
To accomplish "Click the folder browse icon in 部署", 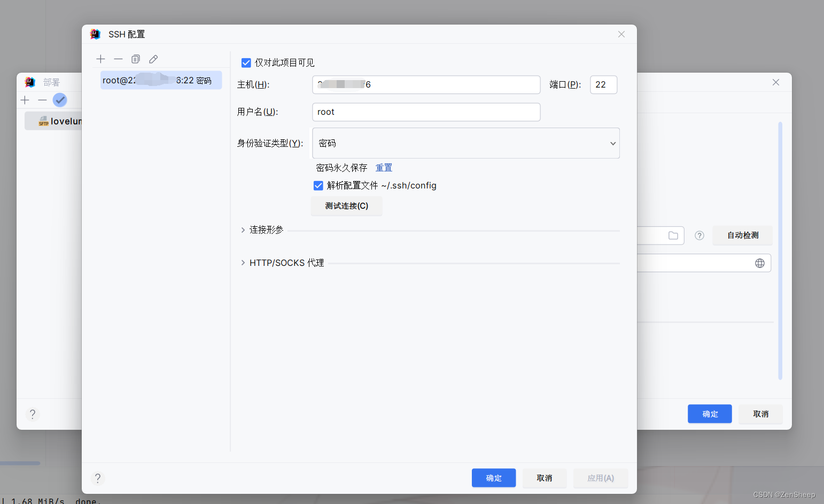I will pos(673,235).
